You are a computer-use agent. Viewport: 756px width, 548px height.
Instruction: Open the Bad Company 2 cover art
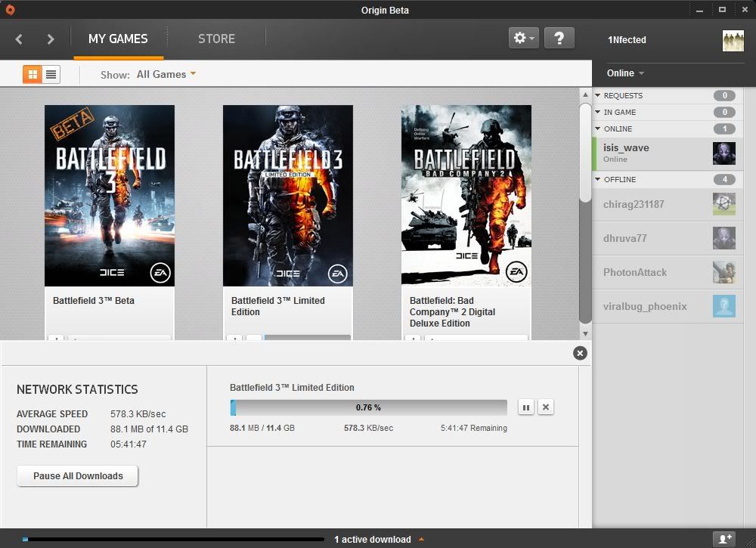(x=466, y=196)
